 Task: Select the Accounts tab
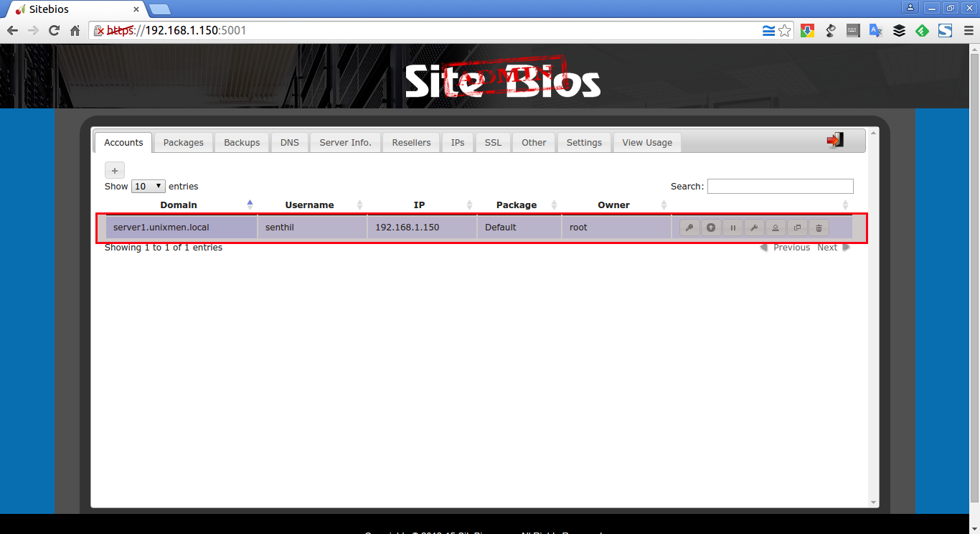click(x=123, y=142)
